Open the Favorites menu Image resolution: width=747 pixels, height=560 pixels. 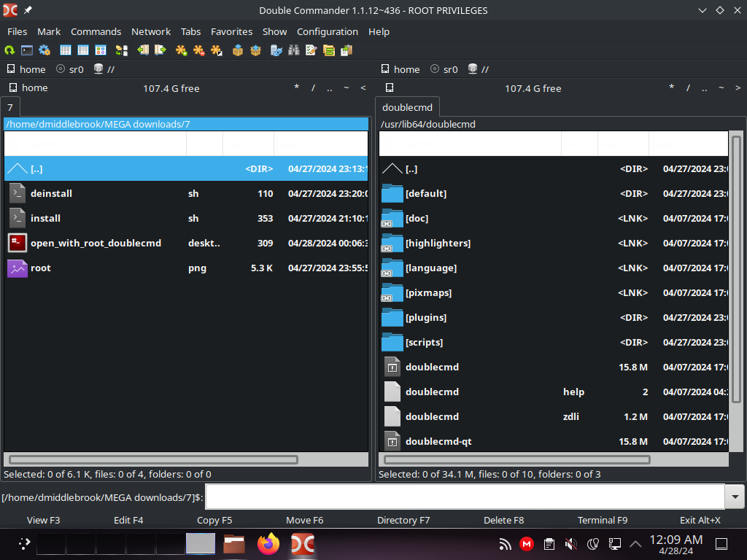[x=231, y=31]
